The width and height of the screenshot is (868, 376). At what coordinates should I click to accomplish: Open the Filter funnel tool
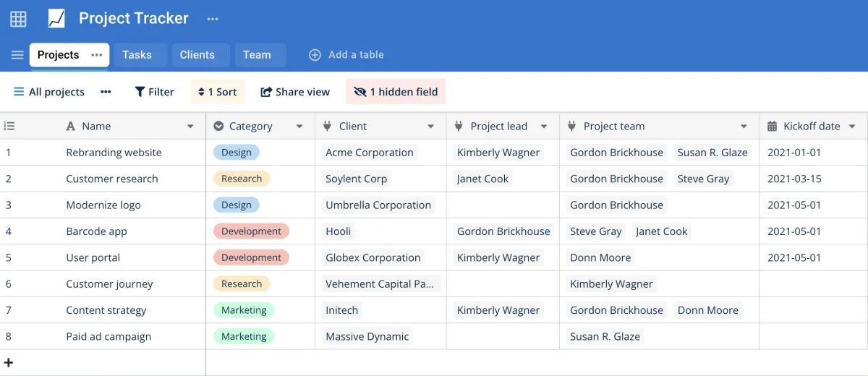154,92
